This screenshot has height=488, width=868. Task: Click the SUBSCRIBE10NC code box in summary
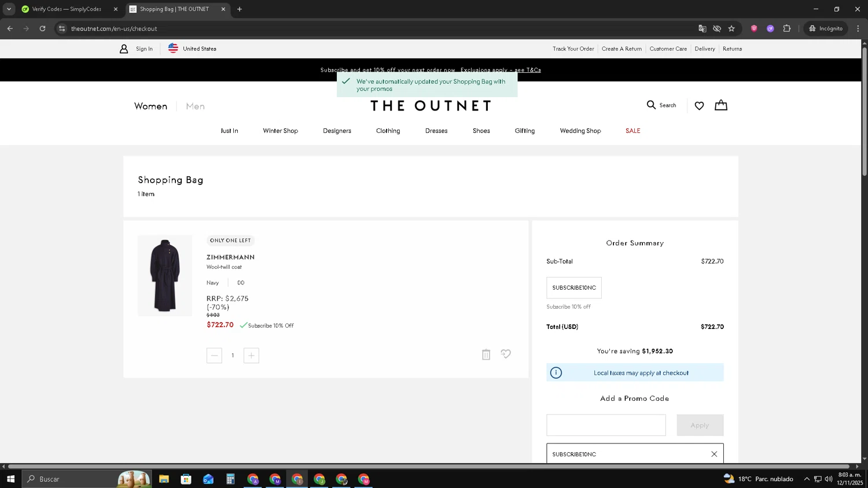[x=574, y=288]
